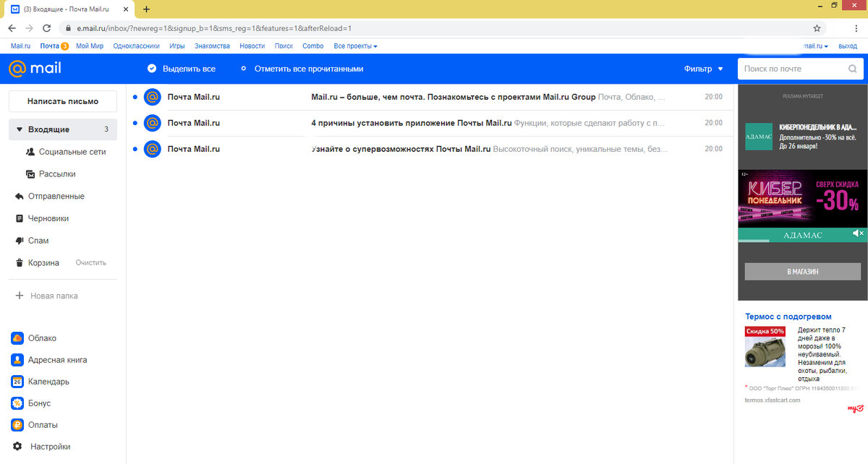Toggle unread dot of 'Mail.ru – больше, чем почта' email

[135, 97]
